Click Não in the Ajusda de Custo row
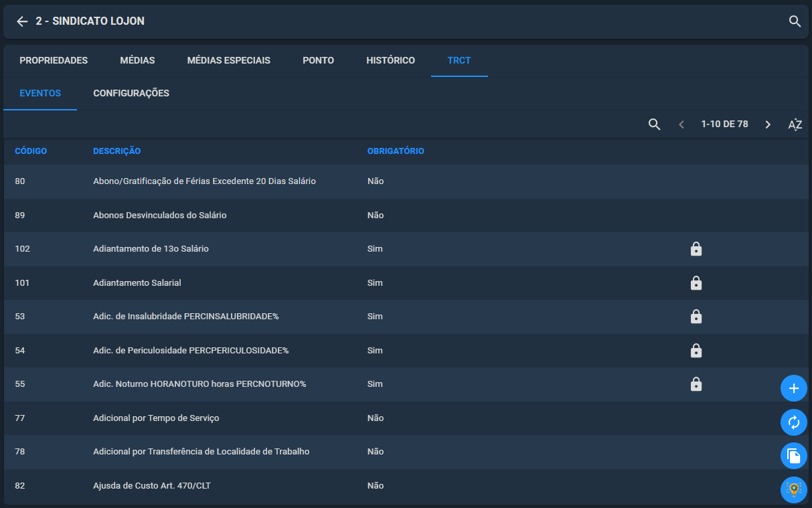 (376, 486)
